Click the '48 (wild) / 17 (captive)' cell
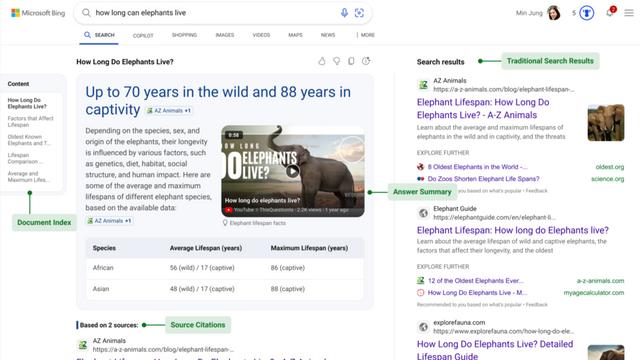The image size is (640, 360). click(202, 289)
